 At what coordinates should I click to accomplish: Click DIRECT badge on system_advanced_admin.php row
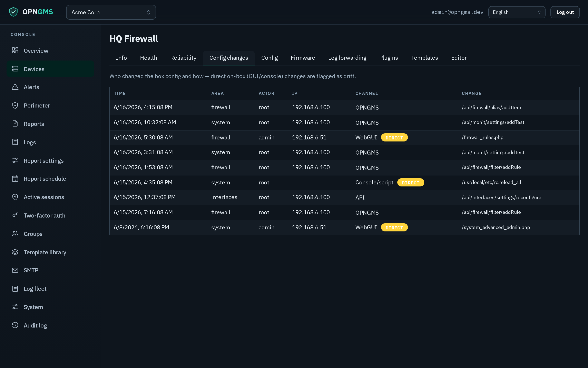394,228
